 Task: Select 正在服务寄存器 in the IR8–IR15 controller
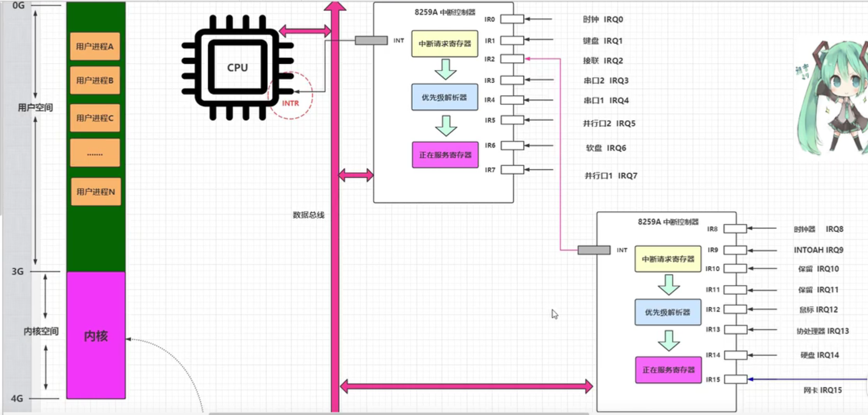(x=668, y=370)
